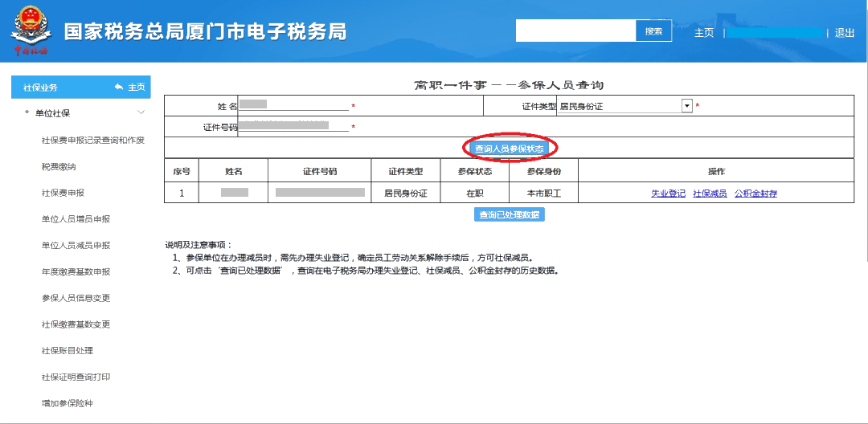Click the 搜索 button
The image size is (868, 424).
coord(653,31)
